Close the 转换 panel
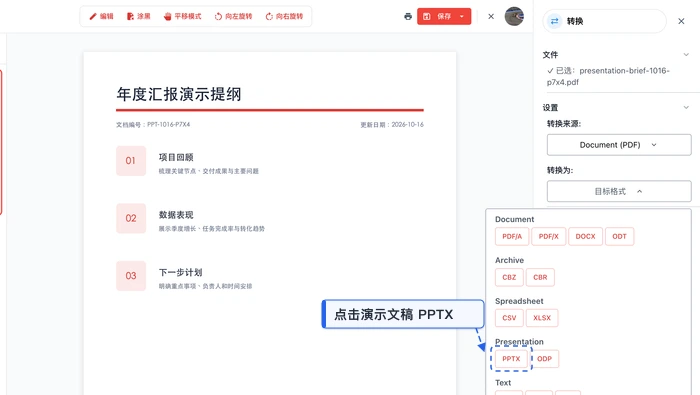The image size is (700, 395). (x=681, y=21)
